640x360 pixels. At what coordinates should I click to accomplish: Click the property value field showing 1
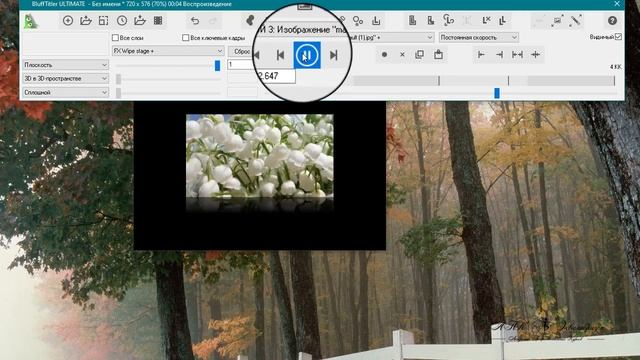click(241, 64)
